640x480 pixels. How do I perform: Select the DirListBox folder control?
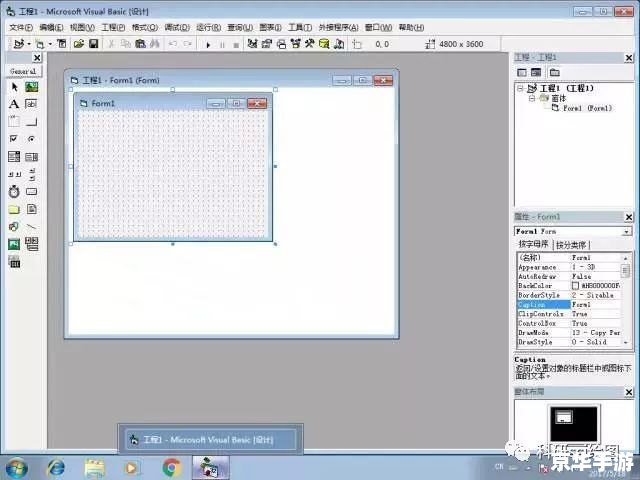(14, 209)
